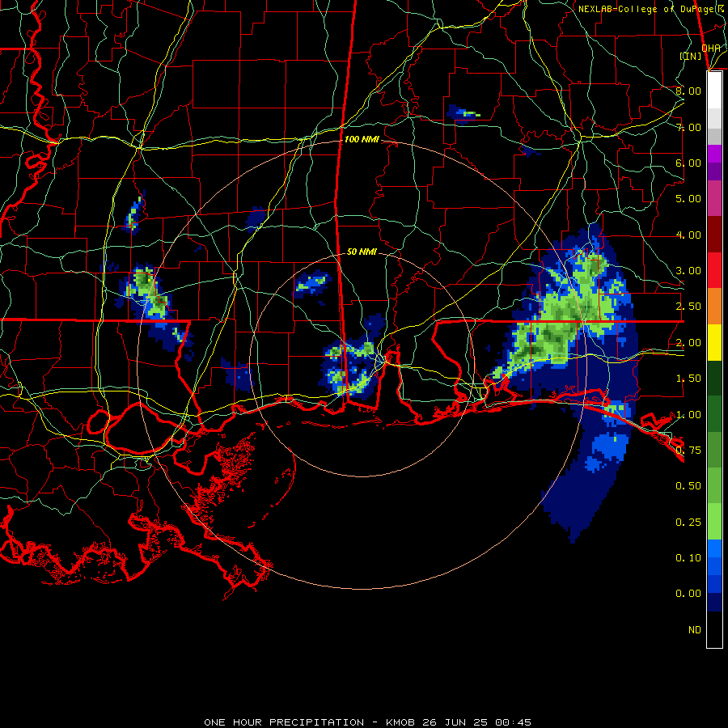Click the "[IN]" units label above legend
The image size is (728, 728).
691,56
